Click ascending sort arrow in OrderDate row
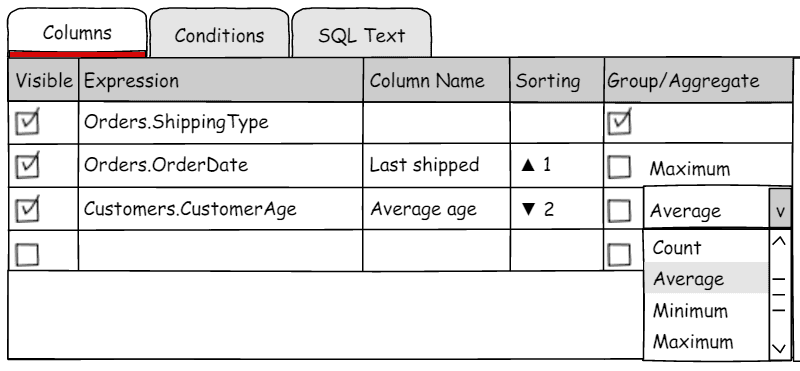Image resolution: width=800 pixels, height=371 pixels. [528, 165]
